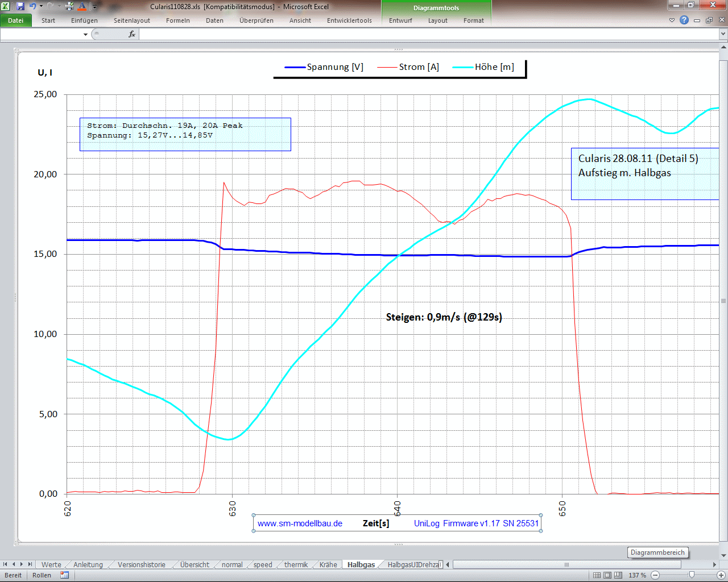Click the print preview icon in title bar
This screenshot has width=728, height=582.
coord(70,7)
